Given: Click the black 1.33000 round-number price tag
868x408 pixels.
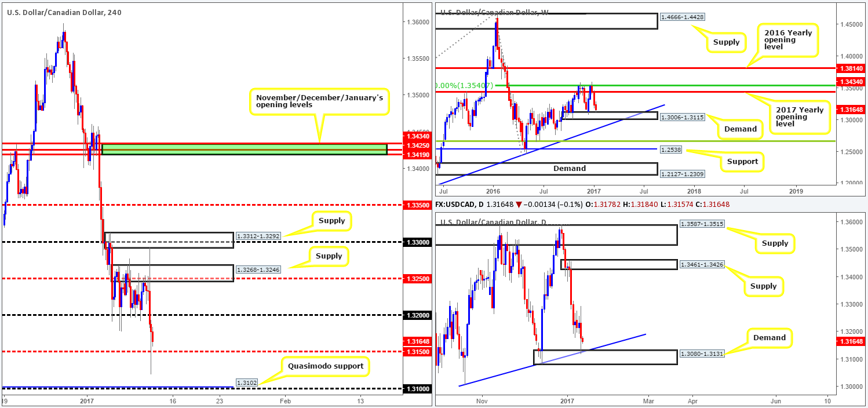Looking at the screenshot, I should pyautogui.click(x=417, y=242).
